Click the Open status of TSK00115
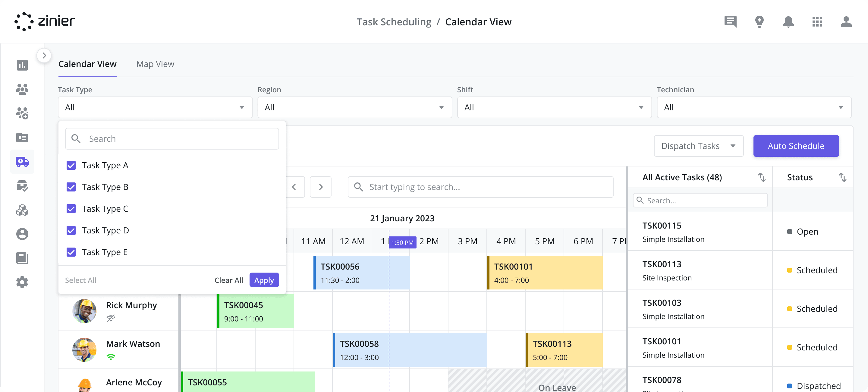Screen dimensions: 868x392 [802, 232]
